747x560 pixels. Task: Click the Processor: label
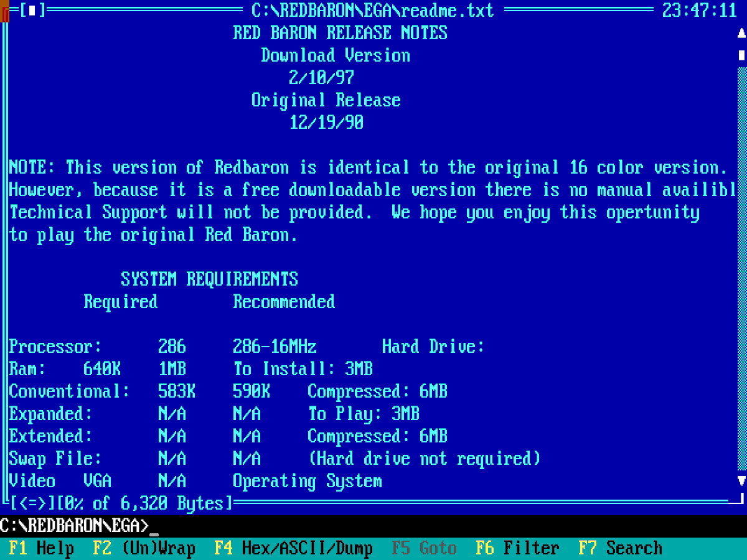tap(56, 347)
